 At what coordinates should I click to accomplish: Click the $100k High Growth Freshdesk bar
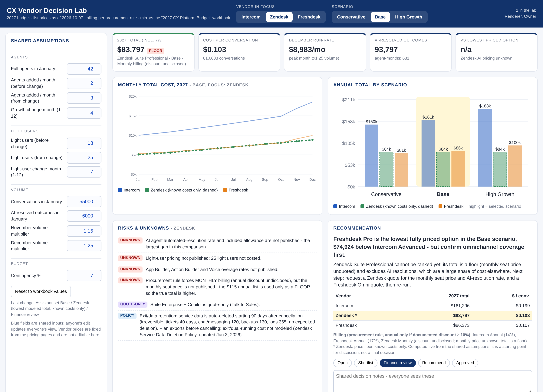[515, 166]
